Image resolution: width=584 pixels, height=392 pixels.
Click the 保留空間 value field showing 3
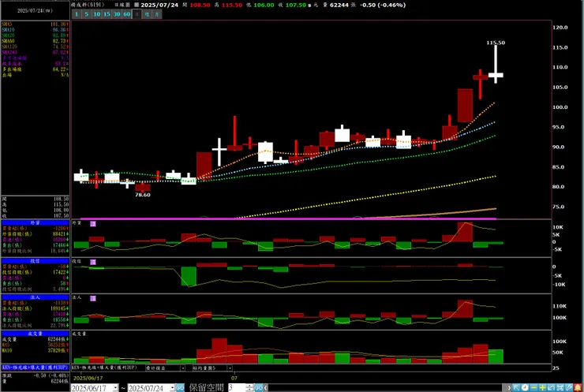tap(237, 387)
